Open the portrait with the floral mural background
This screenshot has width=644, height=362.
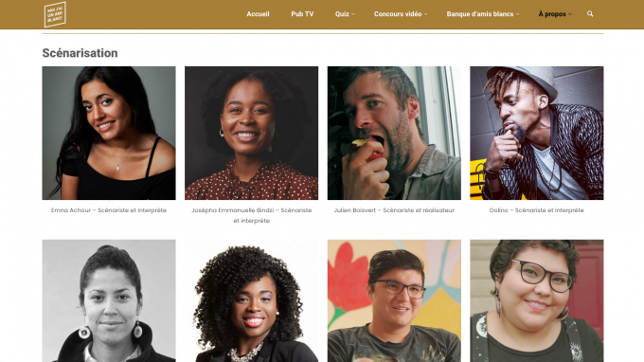tap(394, 300)
